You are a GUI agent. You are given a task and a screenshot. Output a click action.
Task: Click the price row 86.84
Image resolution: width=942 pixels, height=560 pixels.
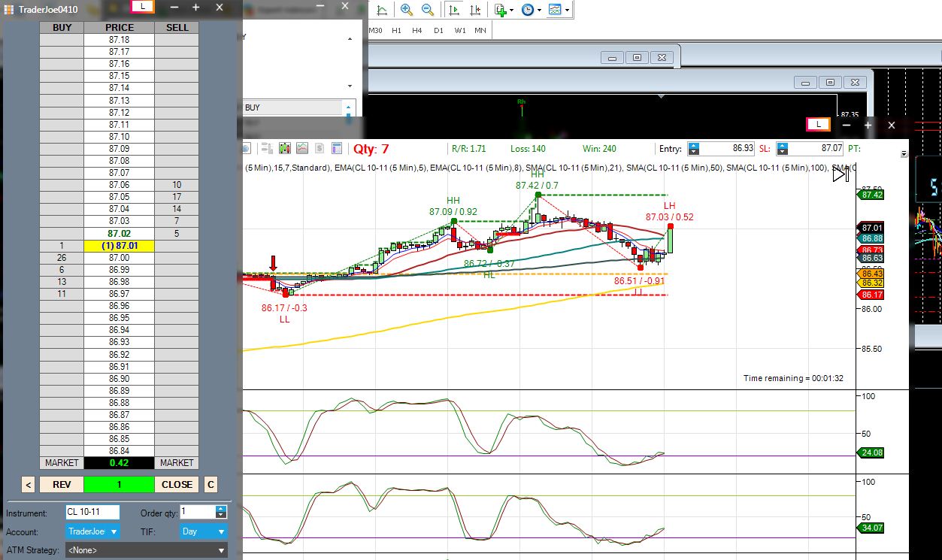[x=120, y=451]
